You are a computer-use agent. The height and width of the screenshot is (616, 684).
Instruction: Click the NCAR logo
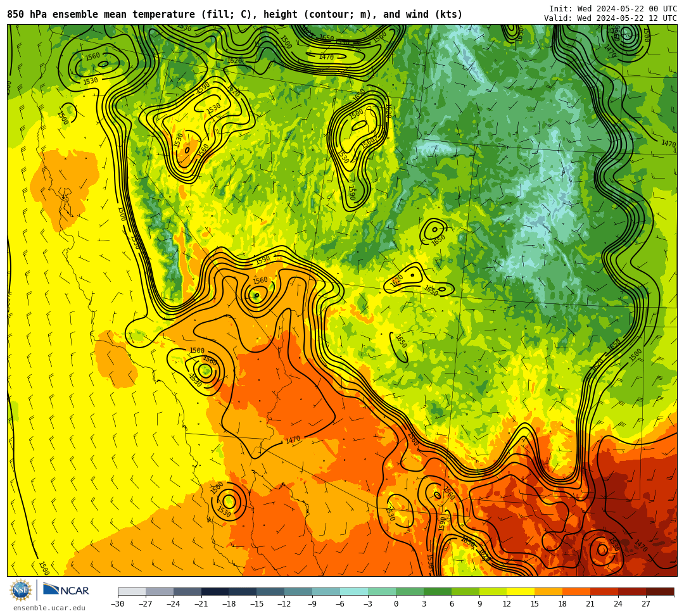[66, 590]
